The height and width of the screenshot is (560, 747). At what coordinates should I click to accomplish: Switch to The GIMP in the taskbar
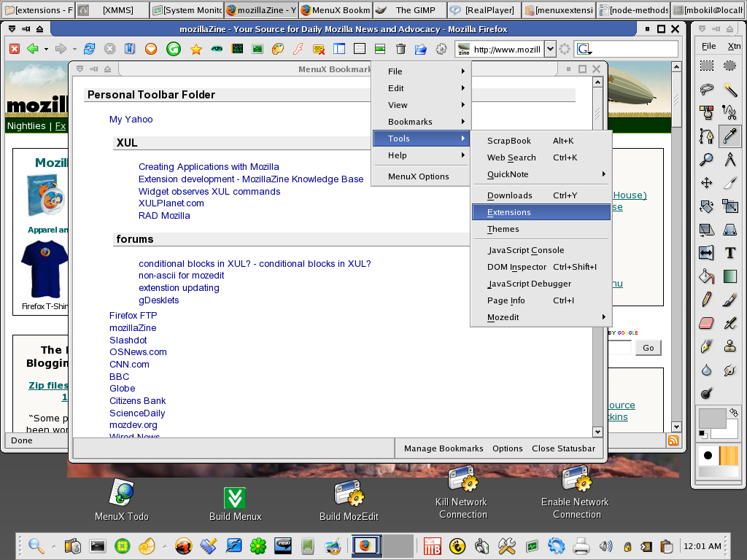click(x=410, y=10)
